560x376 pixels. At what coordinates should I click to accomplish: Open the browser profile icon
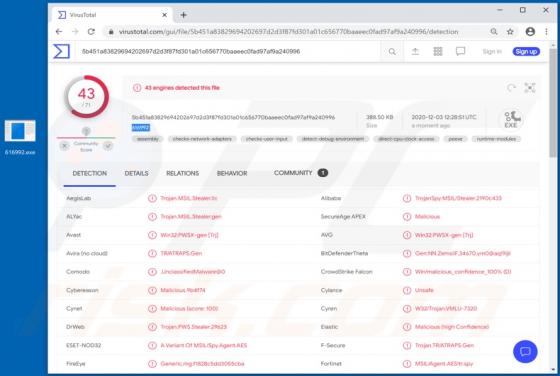530,32
